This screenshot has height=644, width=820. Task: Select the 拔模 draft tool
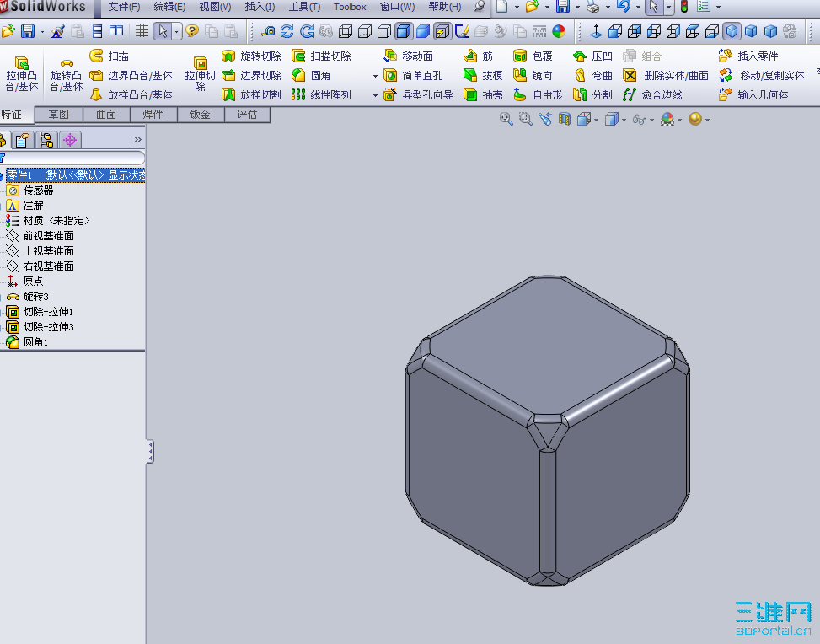tap(483, 75)
